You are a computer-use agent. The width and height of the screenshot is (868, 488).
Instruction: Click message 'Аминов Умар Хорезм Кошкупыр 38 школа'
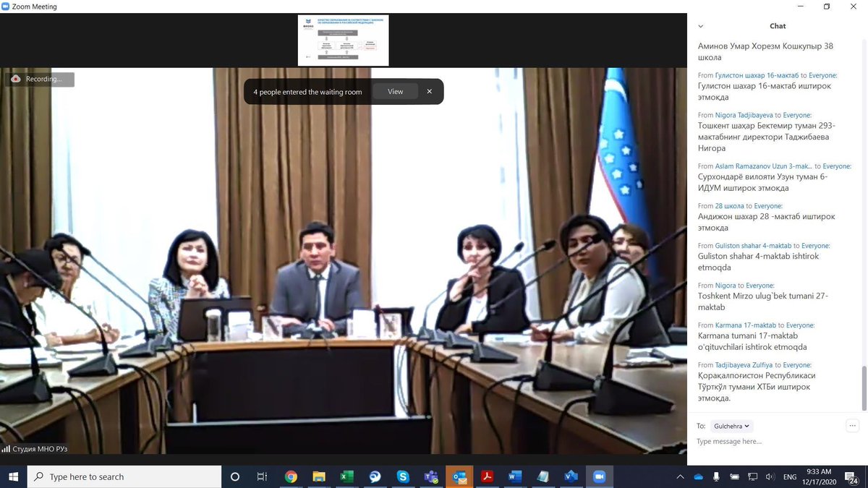point(765,51)
